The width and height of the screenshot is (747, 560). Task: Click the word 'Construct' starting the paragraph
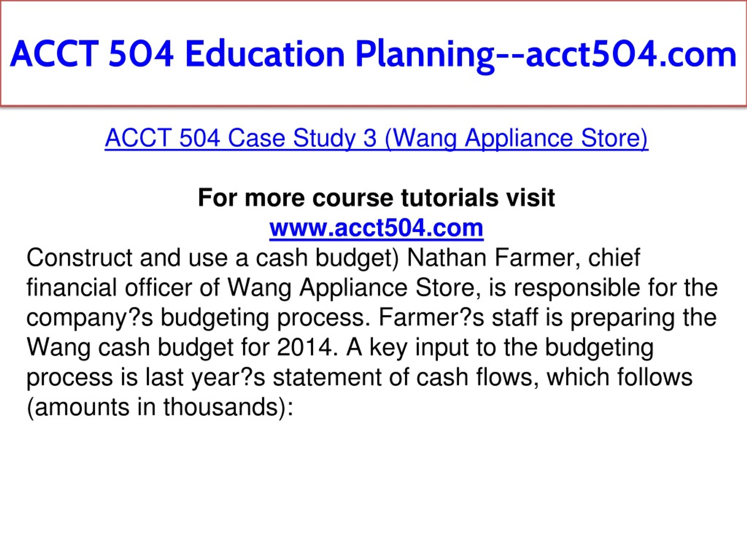tap(79, 258)
